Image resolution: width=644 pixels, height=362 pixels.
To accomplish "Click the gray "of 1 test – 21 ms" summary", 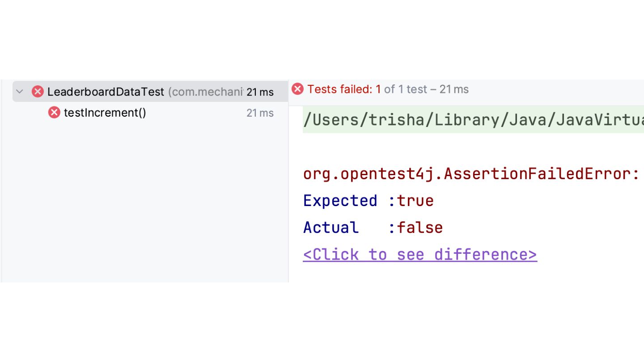I will (426, 89).
